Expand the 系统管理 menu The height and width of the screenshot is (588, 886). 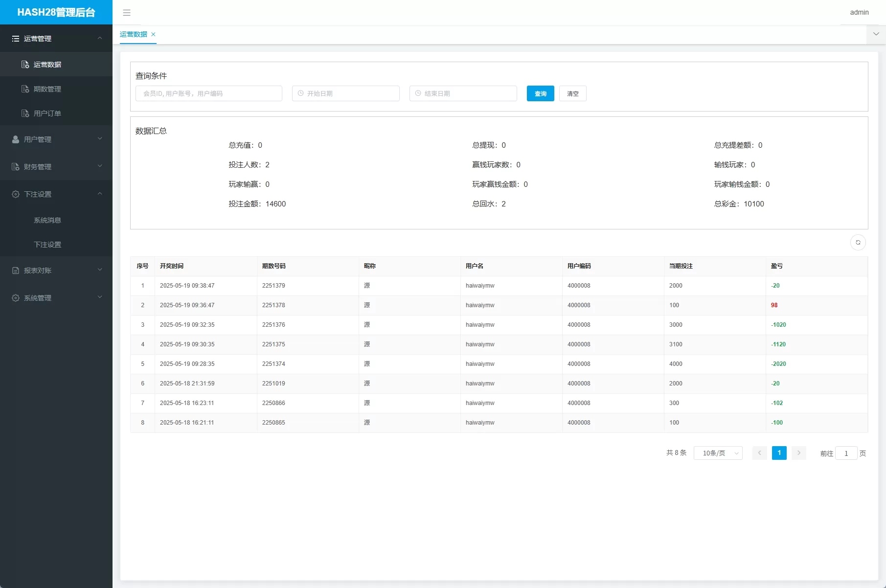[56, 298]
